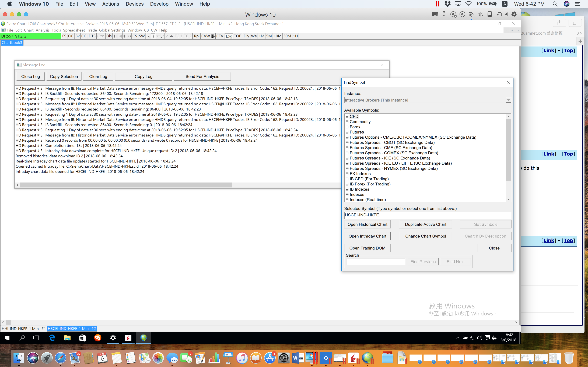The width and height of the screenshot is (588, 367).
Task: Select the line drawing tool
Action: [x=163, y=36]
